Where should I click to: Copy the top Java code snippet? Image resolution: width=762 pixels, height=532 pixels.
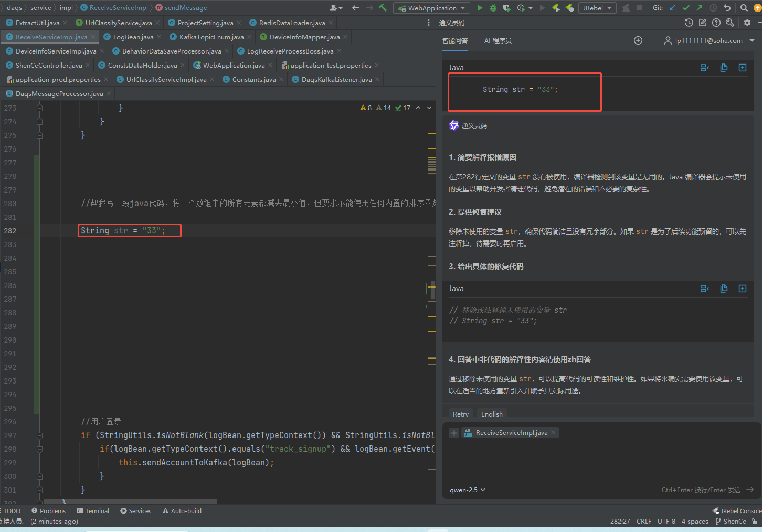pos(724,68)
